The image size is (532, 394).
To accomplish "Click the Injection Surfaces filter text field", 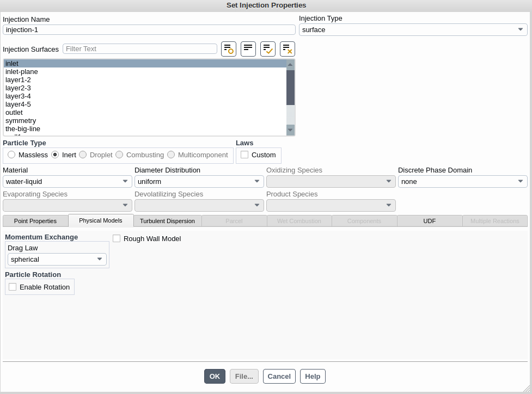I will pos(140,49).
